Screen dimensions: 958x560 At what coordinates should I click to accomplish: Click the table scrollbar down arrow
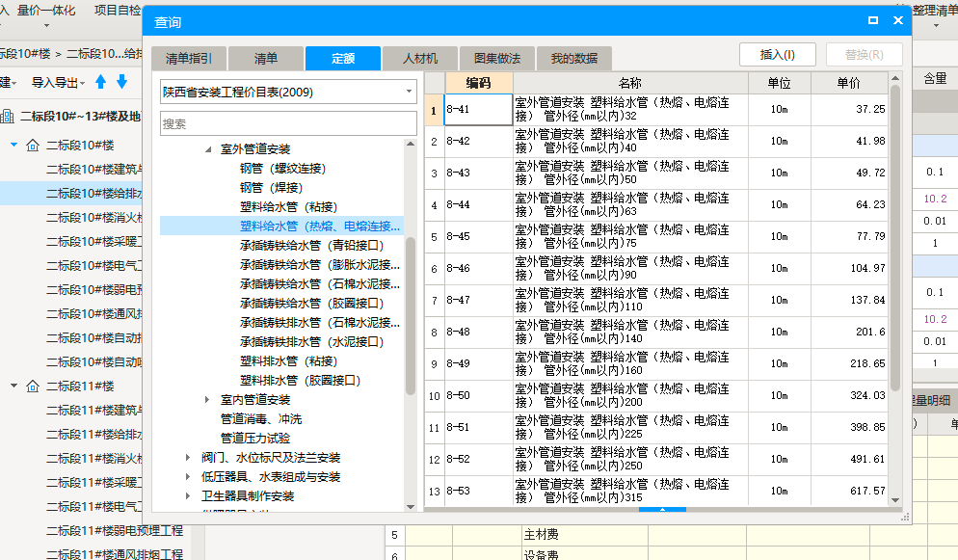(895, 499)
